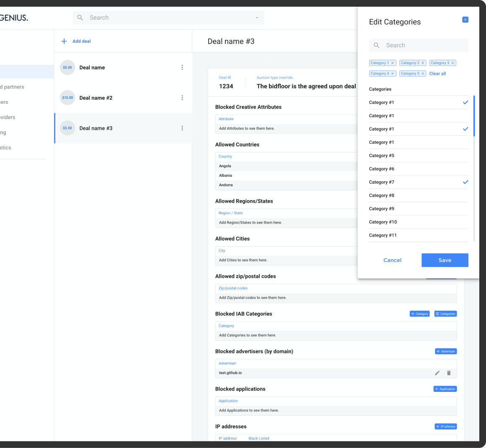This screenshot has height=448, width=486.
Task: Add an IP address
Action: point(445,427)
